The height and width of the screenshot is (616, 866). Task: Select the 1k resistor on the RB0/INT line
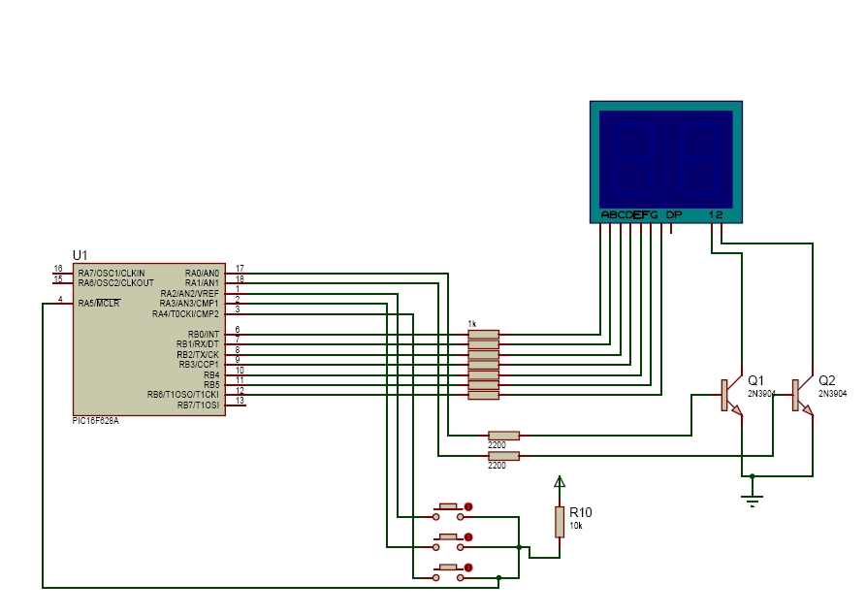pyautogui.click(x=483, y=335)
